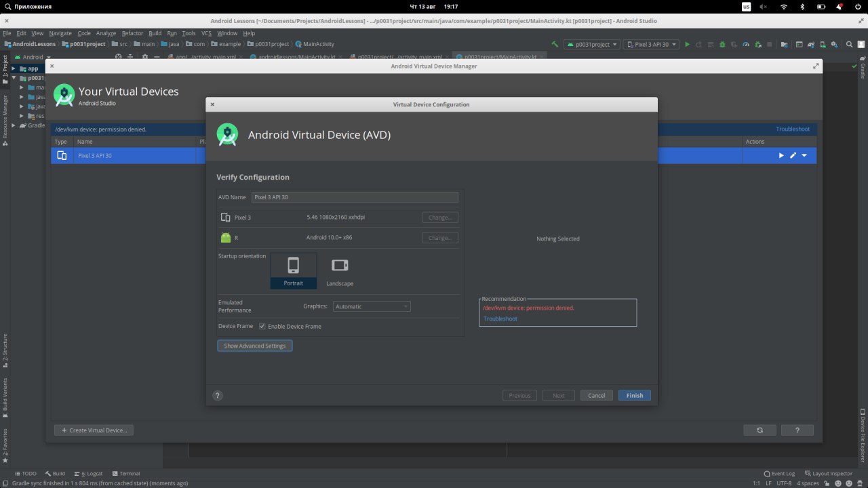
Task: Open the Graphics Automatic dropdown
Action: 372,306
